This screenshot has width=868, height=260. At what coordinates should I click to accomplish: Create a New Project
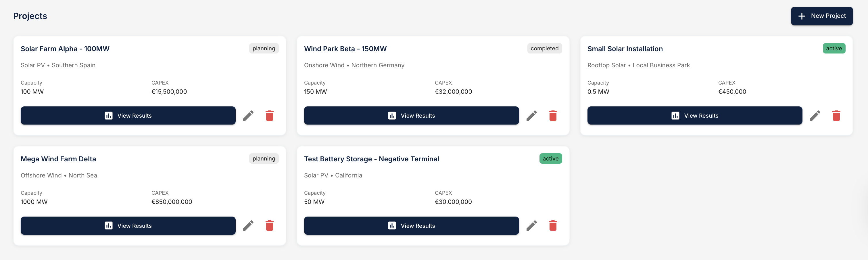pyautogui.click(x=821, y=16)
